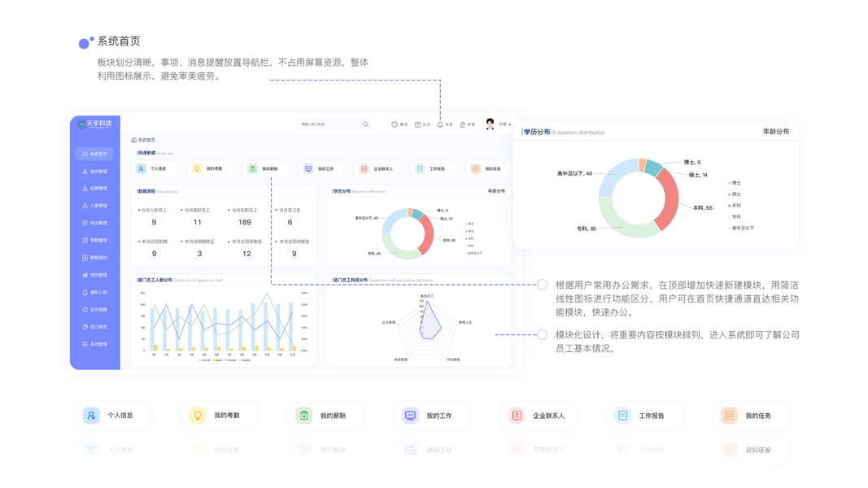The image size is (868, 488).
Task: Click the user avatar photo in dashboard header
Action: pos(490,124)
